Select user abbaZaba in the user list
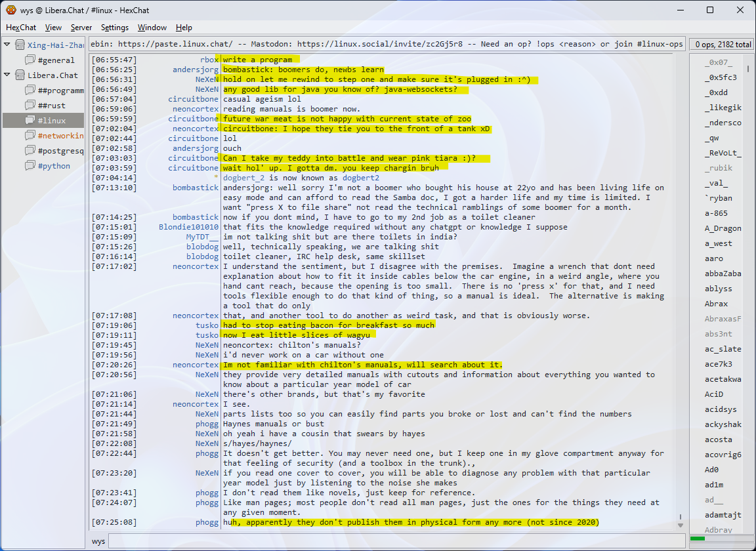This screenshot has width=756, height=551. pos(723,274)
